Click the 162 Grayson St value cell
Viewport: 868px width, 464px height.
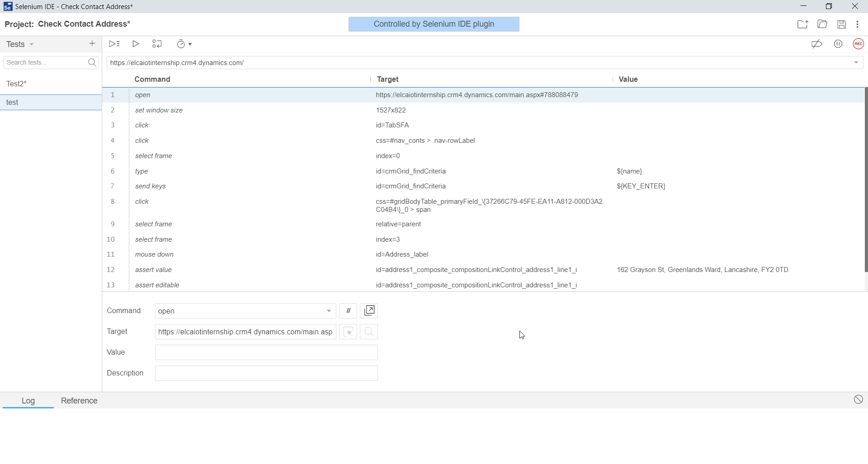(703, 270)
